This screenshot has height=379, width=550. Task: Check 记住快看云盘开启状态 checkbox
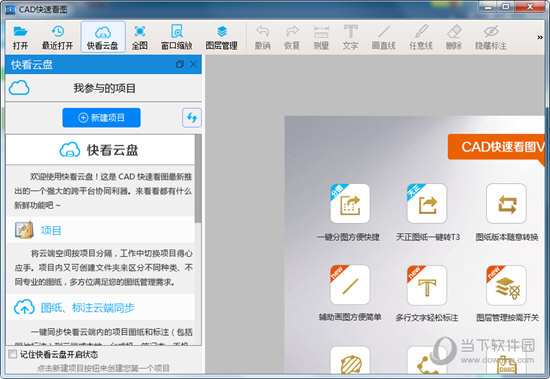coord(13,354)
